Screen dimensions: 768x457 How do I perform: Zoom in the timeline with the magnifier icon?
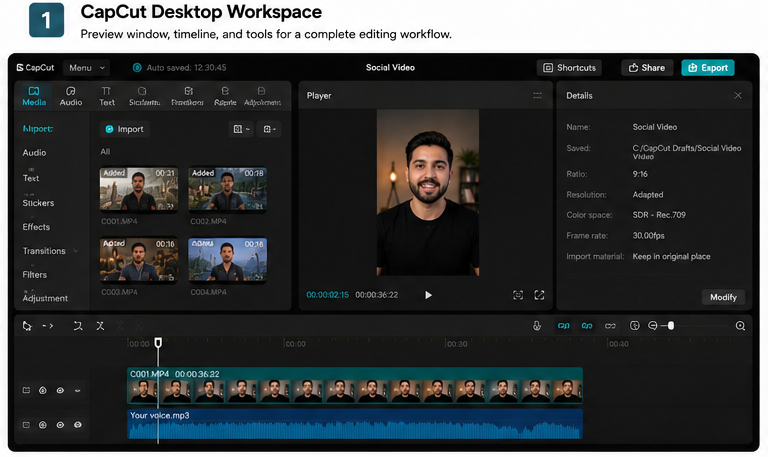pyautogui.click(x=740, y=326)
